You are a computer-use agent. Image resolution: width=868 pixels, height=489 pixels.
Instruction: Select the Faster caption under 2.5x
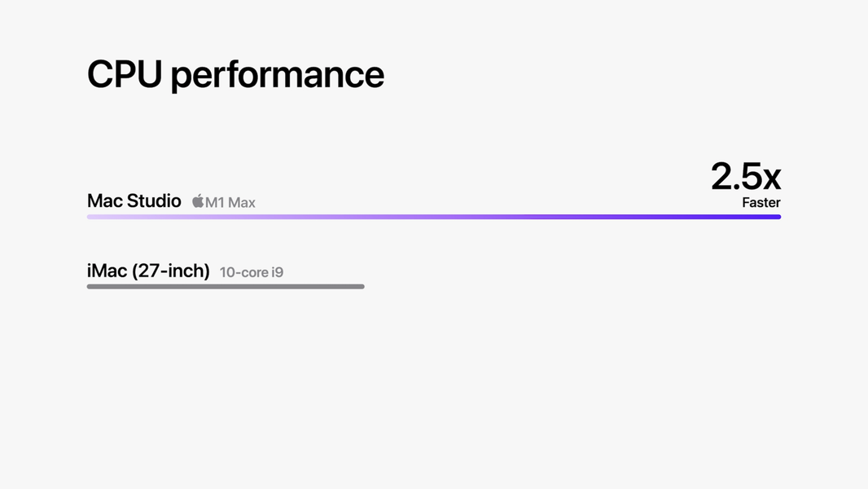coord(761,202)
